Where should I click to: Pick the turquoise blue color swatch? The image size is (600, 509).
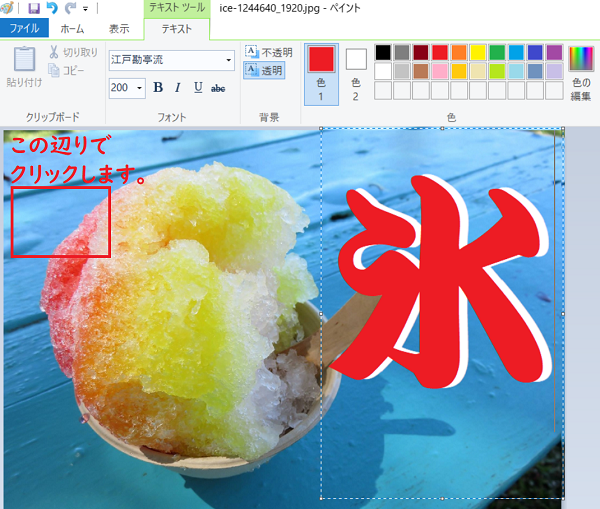pyautogui.click(x=516, y=52)
